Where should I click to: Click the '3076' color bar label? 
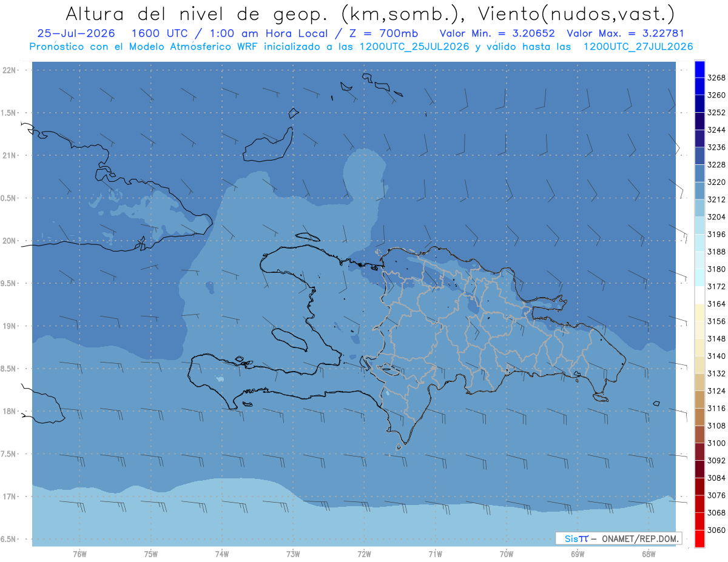[x=716, y=495]
